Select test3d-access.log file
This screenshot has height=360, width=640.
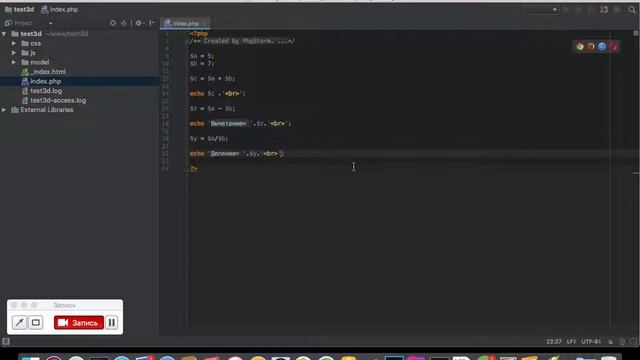tap(54, 100)
